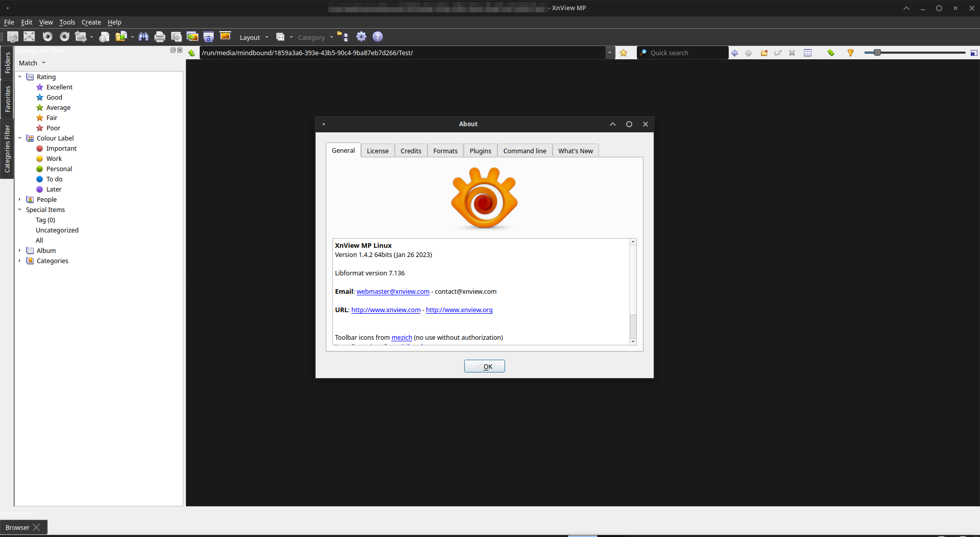Click the Rename pencil icon

(778, 53)
